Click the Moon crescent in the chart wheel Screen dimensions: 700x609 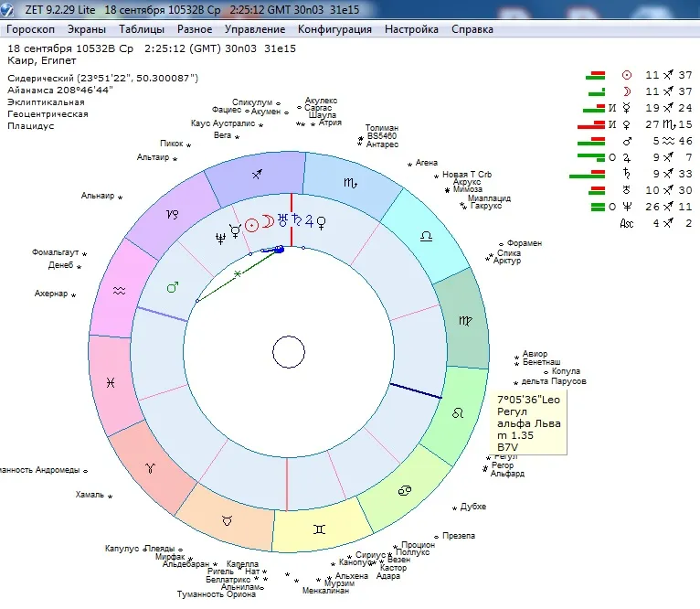pyautogui.click(x=268, y=220)
